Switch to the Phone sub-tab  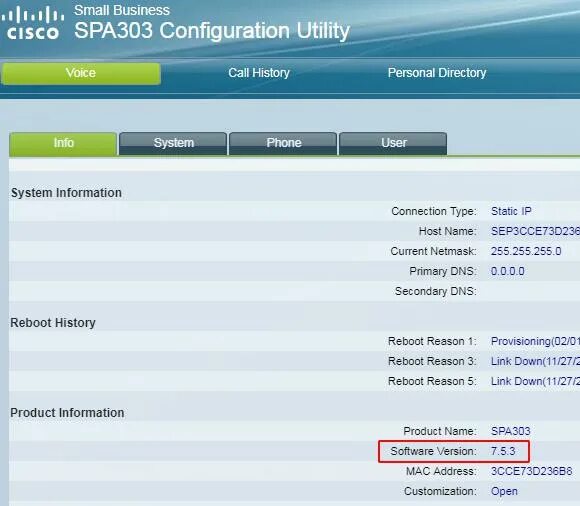pyautogui.click(x=283, y=144)
